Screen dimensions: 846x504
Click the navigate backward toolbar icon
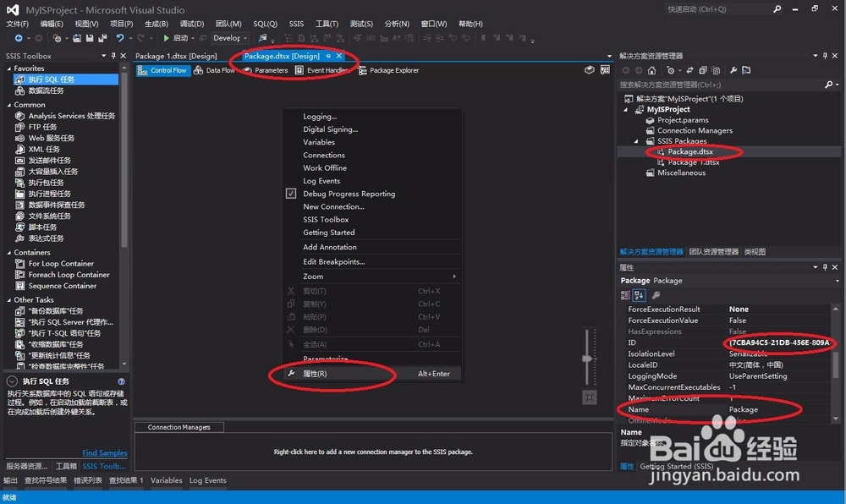19,38
